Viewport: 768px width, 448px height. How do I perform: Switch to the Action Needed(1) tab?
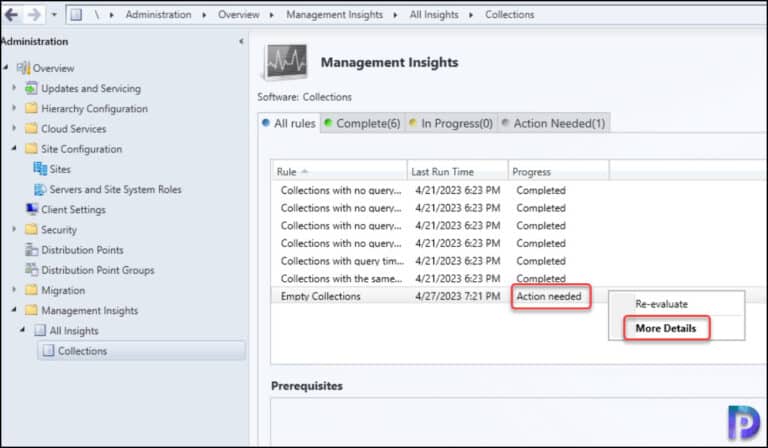554,123
